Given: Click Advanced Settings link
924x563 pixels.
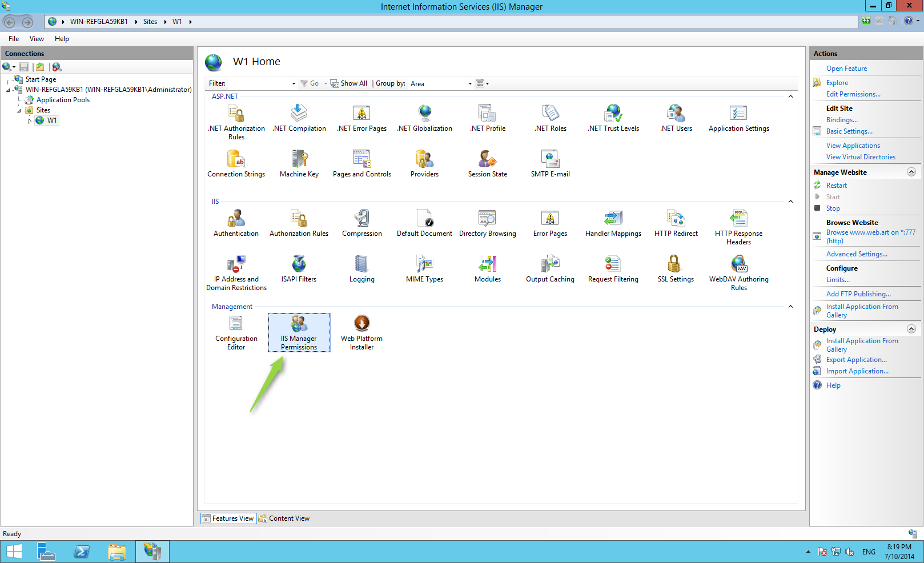Looking at the screenshot, I should click(857, 254).
